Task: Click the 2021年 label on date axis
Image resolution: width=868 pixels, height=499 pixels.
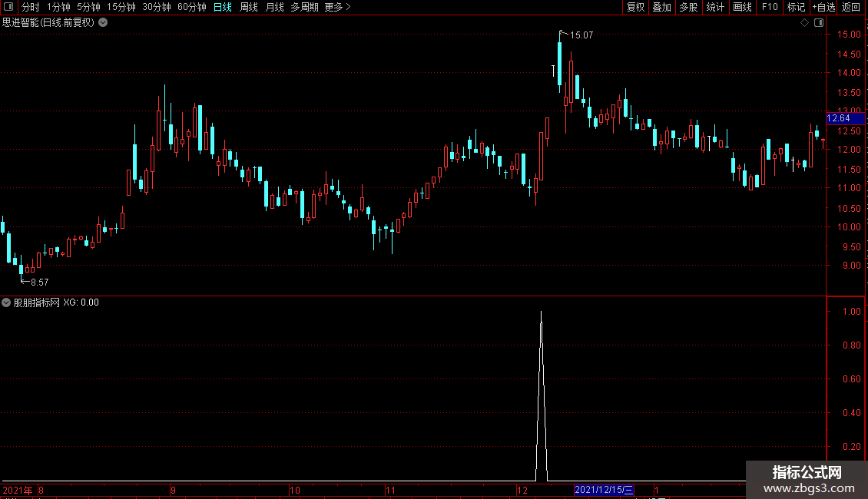Action: click(x=17, y=490)
